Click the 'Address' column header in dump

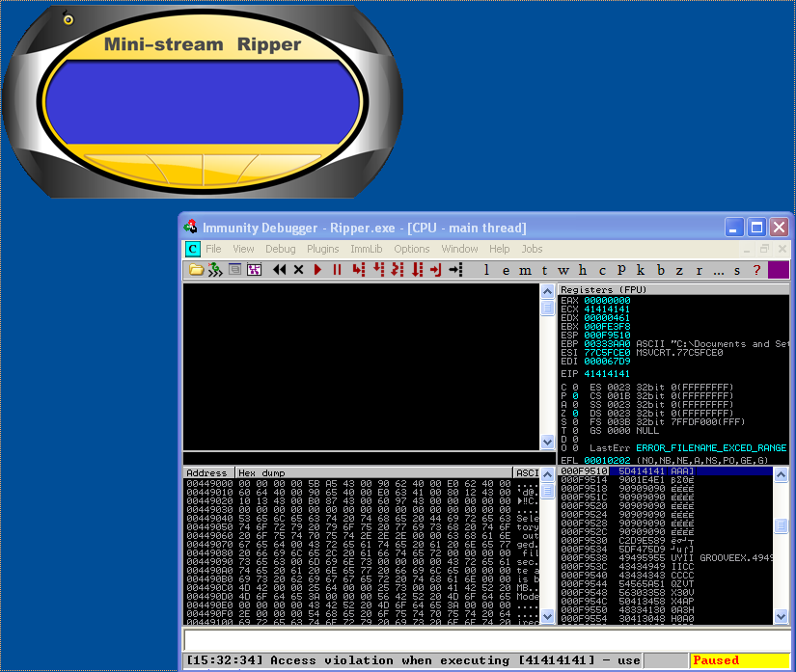click(x=208, y=472)
